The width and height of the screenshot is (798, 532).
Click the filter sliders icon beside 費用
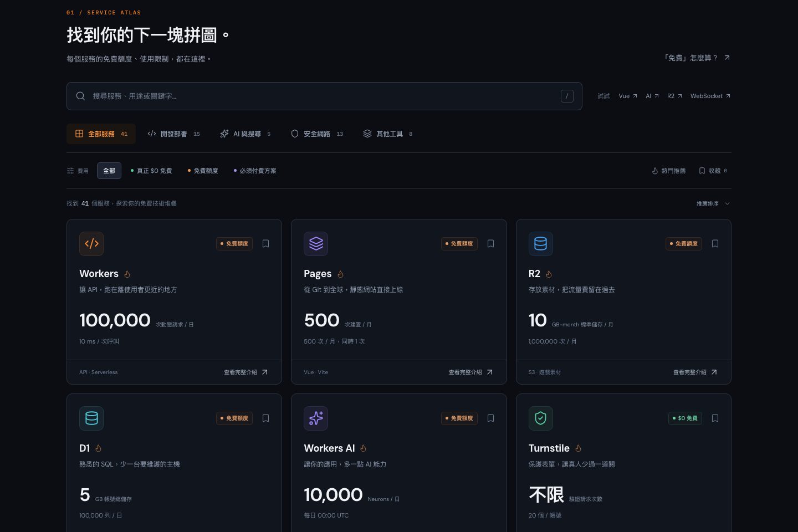click(x=70, y=171)
